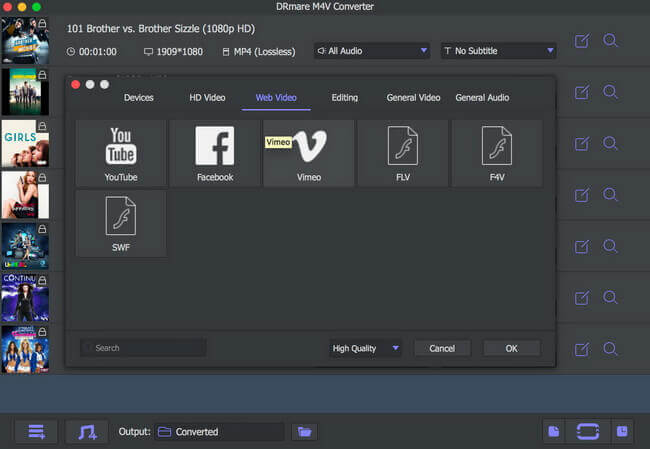Click the 1909*1080 resolution label

coord(174,52)
